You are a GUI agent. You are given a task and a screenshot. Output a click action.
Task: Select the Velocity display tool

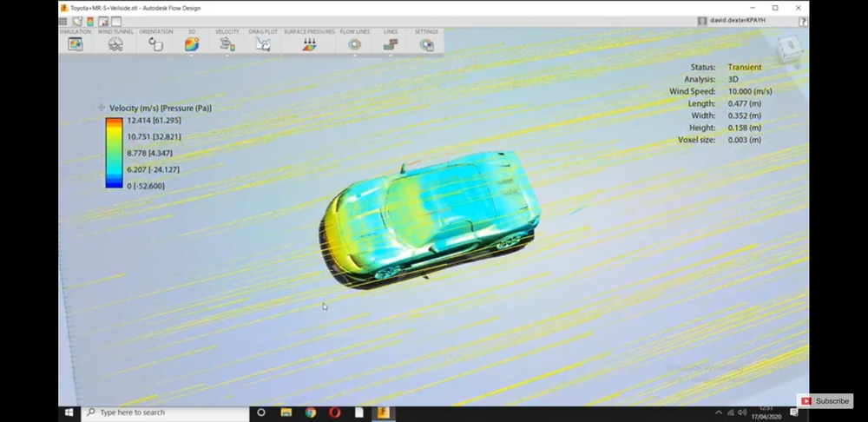227,45
